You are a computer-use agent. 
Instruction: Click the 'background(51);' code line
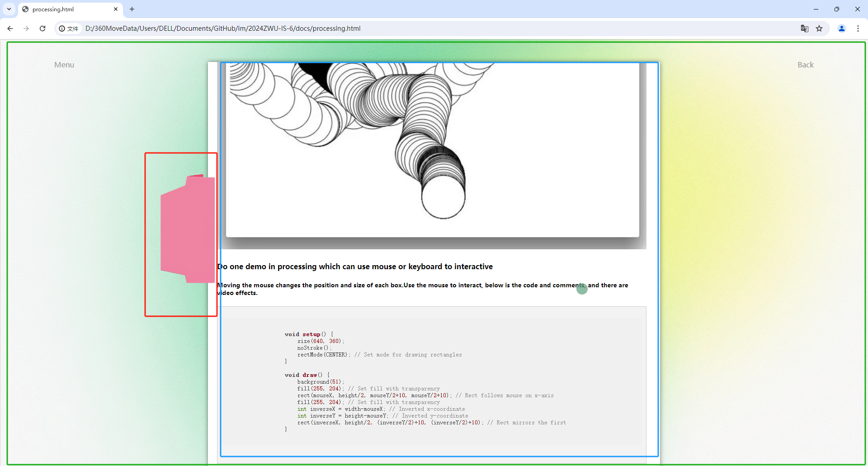[321, 382]
